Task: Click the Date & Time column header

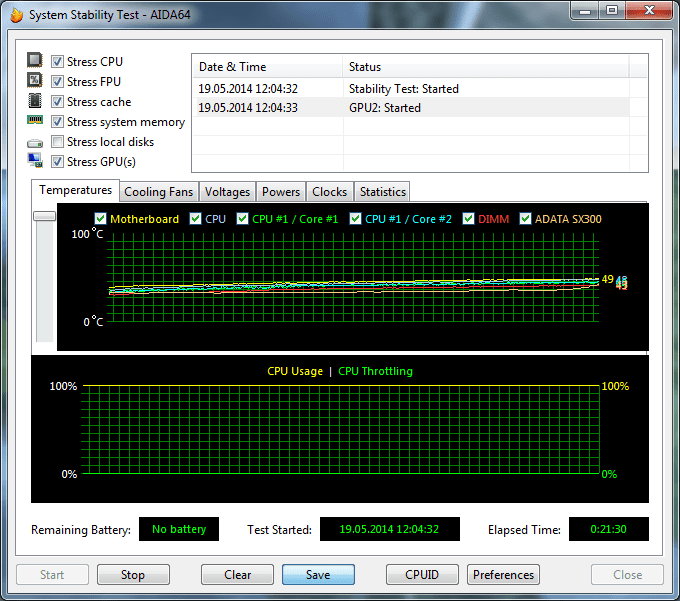Action: coord(267,67)
